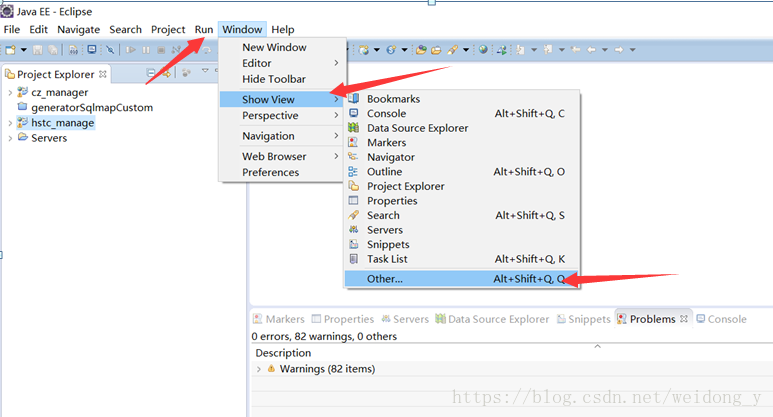Open the Search menu
The image size is (773, 417).
pyautogui.click(x=125, y=30)
